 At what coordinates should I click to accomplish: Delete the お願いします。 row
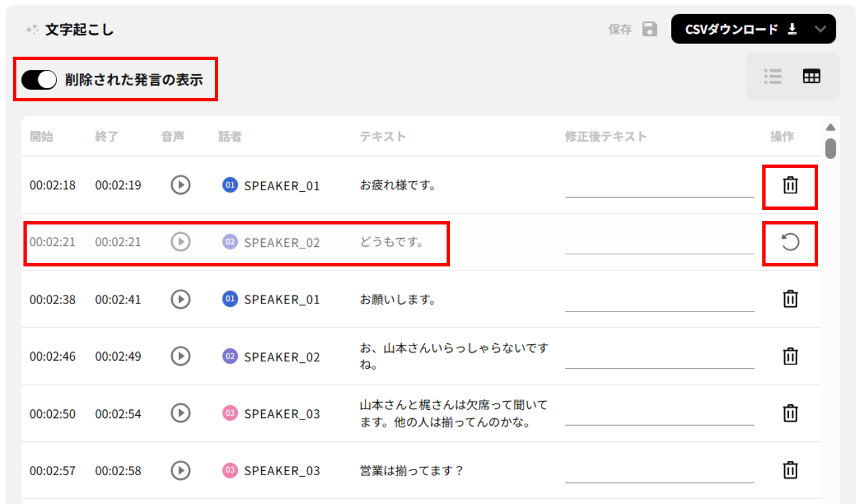(790, 299)
